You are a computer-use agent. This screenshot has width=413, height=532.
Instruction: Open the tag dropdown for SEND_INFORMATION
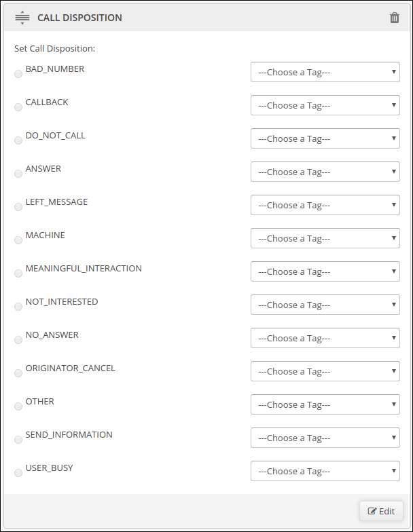tap(325, 438)
